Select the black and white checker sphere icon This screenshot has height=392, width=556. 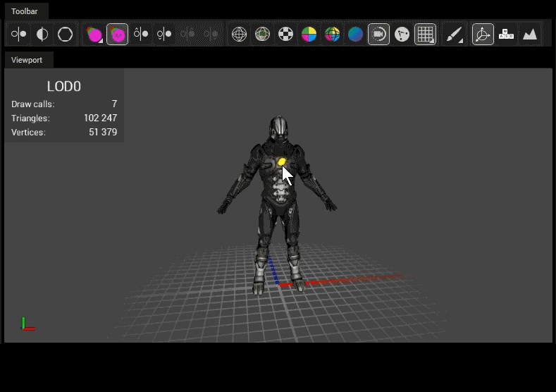[285, 34]
